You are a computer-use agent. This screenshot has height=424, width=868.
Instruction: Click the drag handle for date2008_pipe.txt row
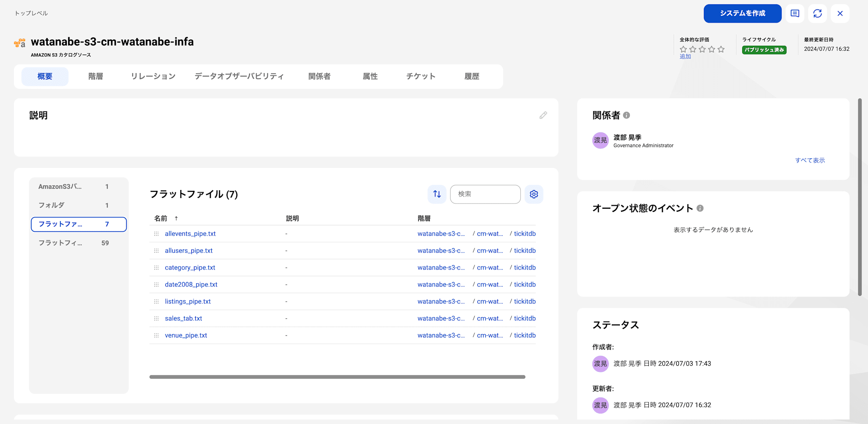coord(156,285)
